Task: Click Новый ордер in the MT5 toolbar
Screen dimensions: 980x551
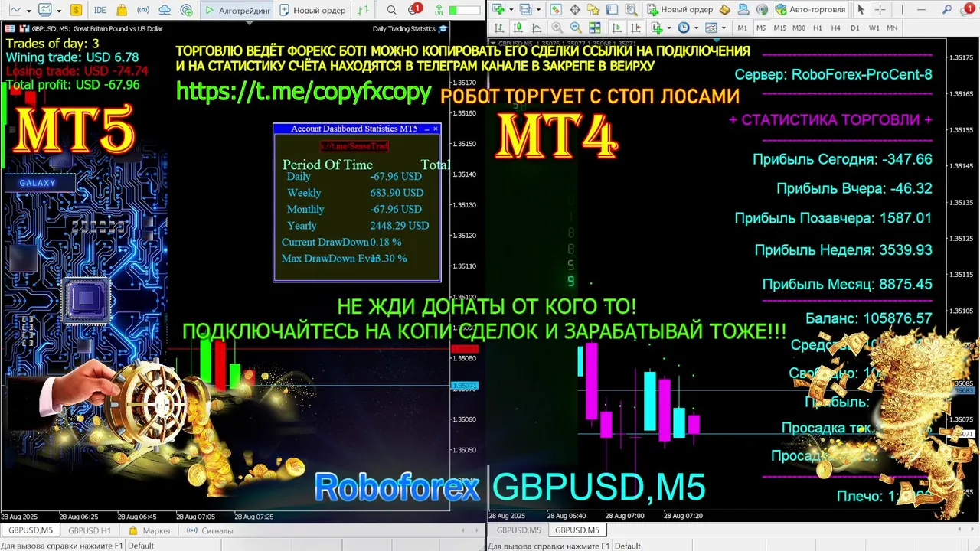Action: pyautogui.click(x=312, y=11)
